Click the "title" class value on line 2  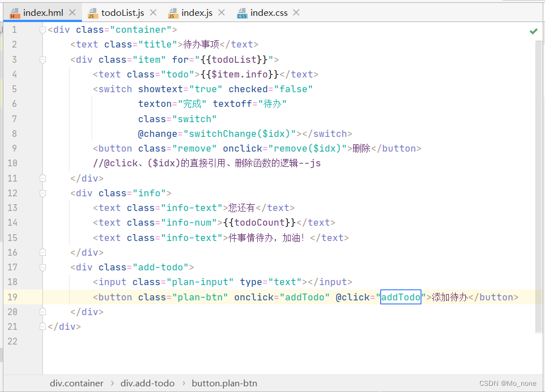tap(158, 45)
